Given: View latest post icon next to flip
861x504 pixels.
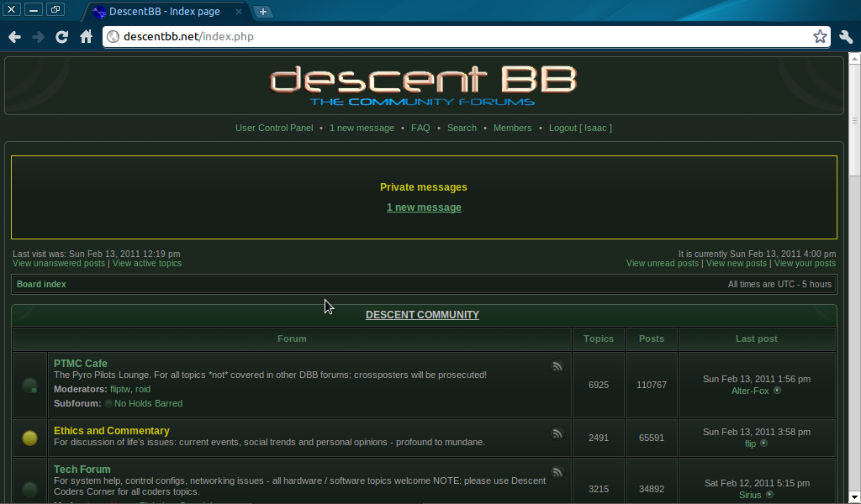Looking at the screenshot, I should 763,444.
